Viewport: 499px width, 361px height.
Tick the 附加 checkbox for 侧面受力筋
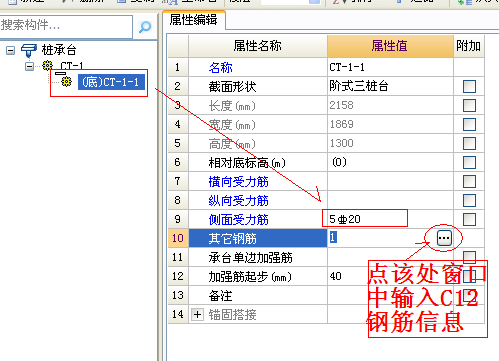[x=469, y=219]
